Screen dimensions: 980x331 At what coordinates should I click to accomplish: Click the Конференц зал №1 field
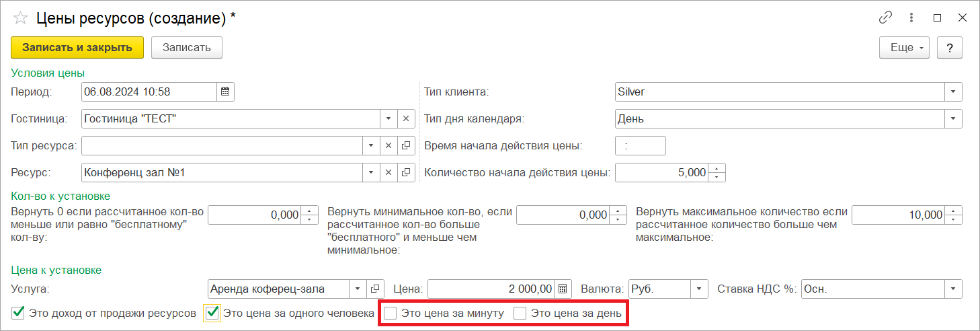pyautogui.click(x=222, y=173)
